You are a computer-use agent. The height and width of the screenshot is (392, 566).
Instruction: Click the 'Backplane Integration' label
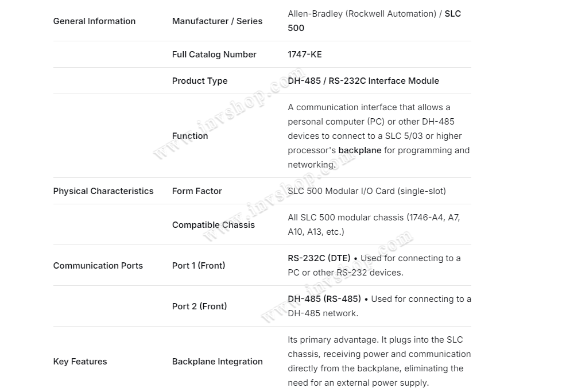tap(218, 362)
